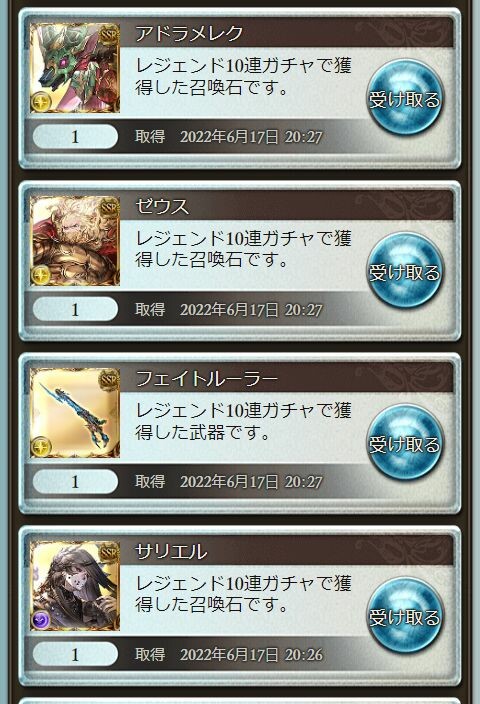This screenshot has width=480, height=704.
Task: Claim the ゼウス summon with 受け取る
Action: 405,271
